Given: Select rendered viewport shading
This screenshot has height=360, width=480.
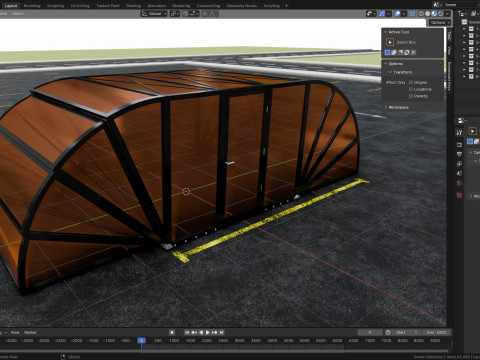Looking at the screenshot, I should (441, 14).
